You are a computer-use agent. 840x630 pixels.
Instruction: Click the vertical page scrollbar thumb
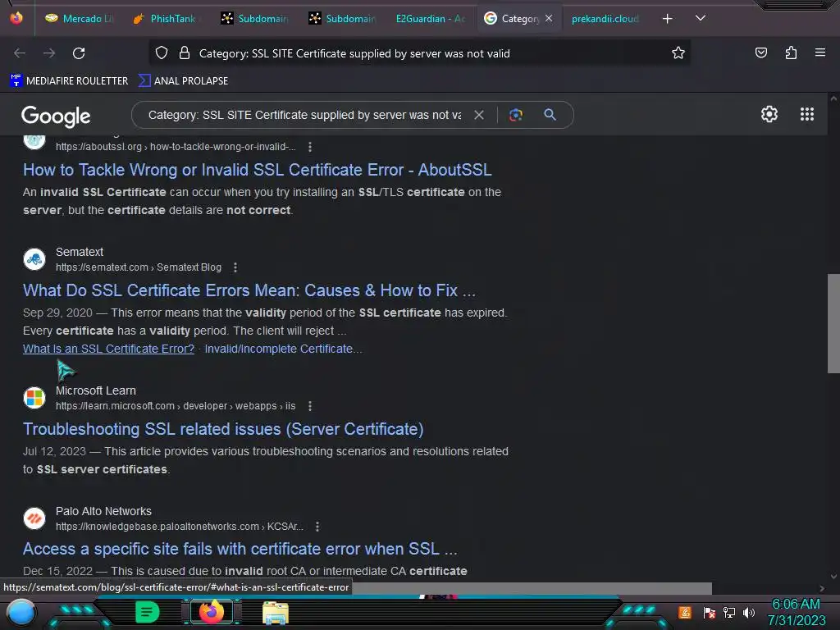833,323
